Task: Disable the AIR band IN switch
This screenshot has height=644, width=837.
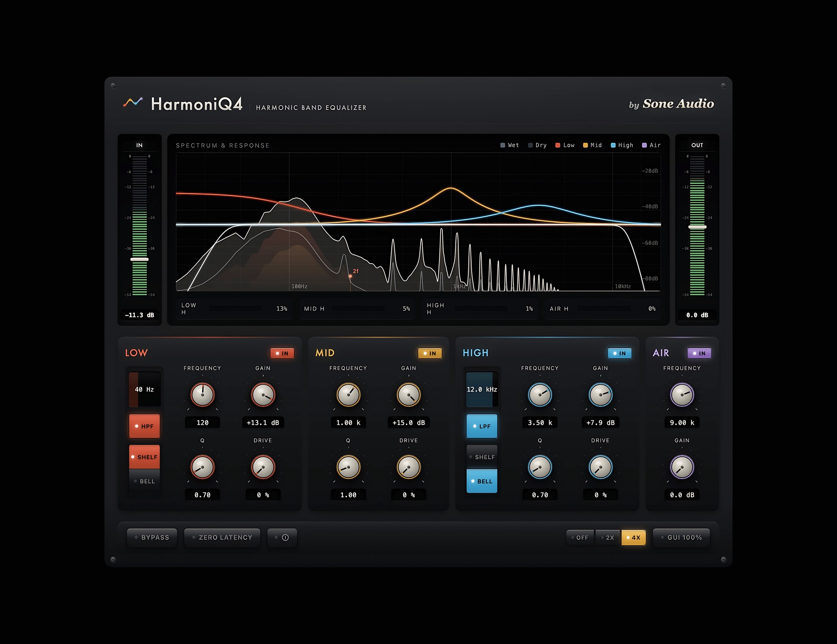Action: pyautogui.click(x=699, y=353)
